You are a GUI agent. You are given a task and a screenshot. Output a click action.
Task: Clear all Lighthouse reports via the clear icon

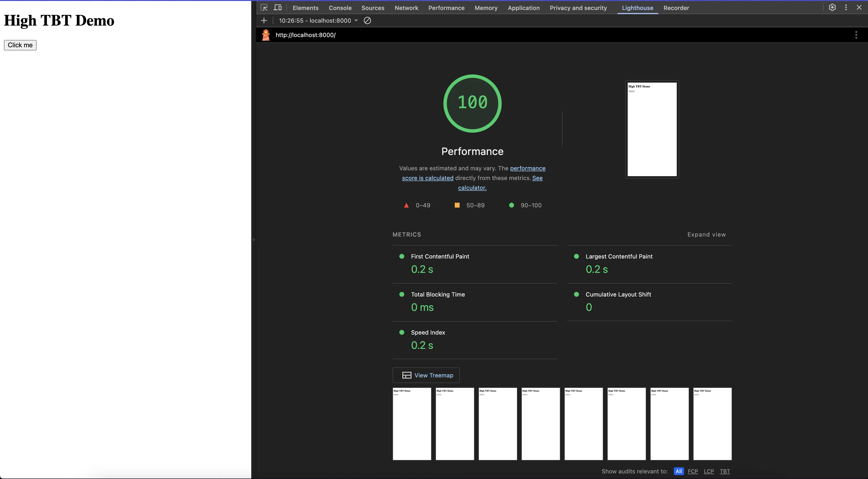(367, 20)
